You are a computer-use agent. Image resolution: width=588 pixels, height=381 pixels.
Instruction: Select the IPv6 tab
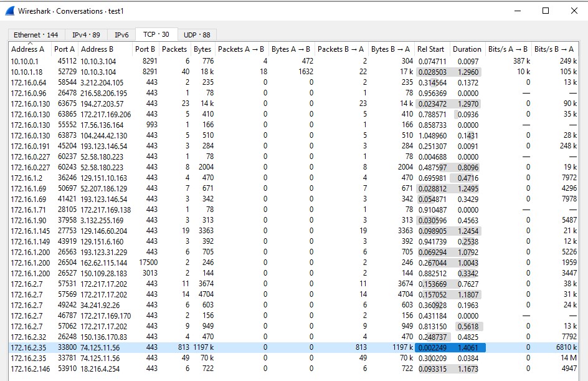pos(121,35)
